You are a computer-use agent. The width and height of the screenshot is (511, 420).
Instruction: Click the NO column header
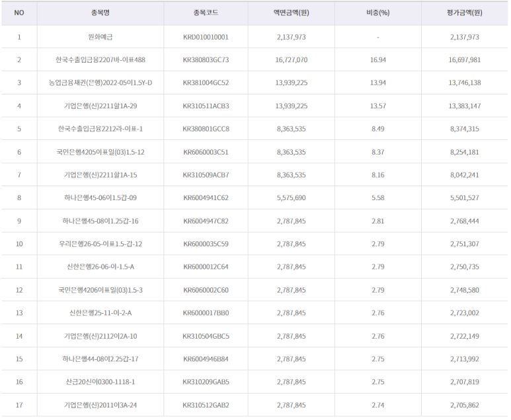pyautogui.click(x=19, y=13)
